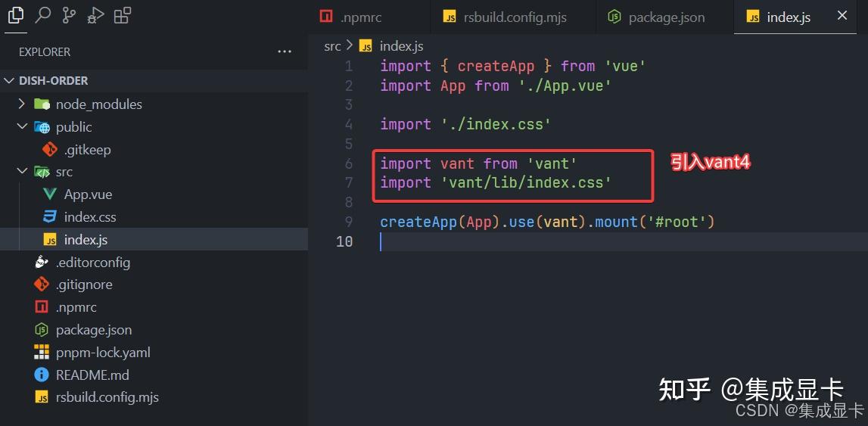Open the Search view icon

tap(43, 15)
